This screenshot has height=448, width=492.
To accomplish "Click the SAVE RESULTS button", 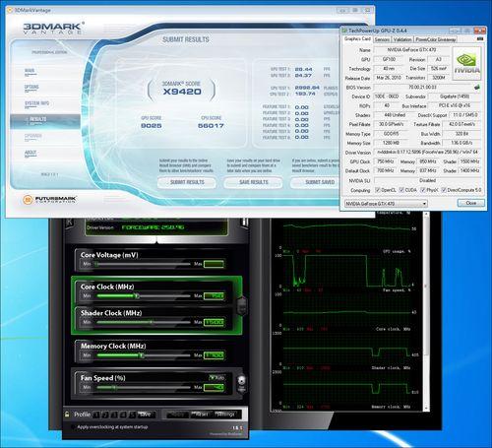I will 253,182.
